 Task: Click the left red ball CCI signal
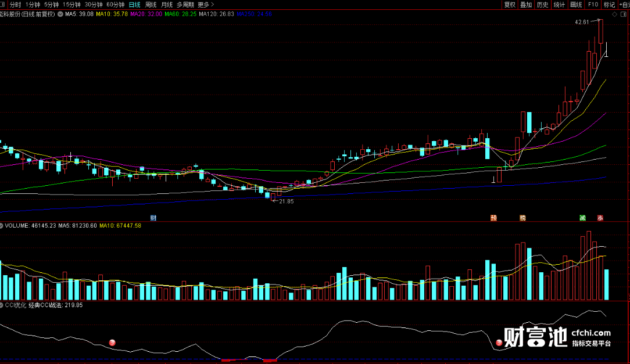click(x=112, y=343)
